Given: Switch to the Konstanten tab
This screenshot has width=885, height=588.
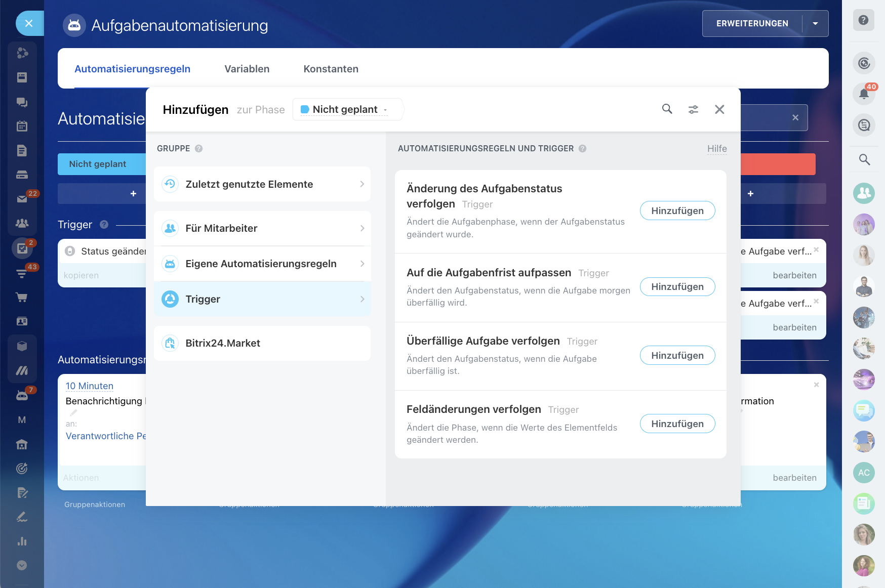Looking at the screenshot, I should [331, 69].
